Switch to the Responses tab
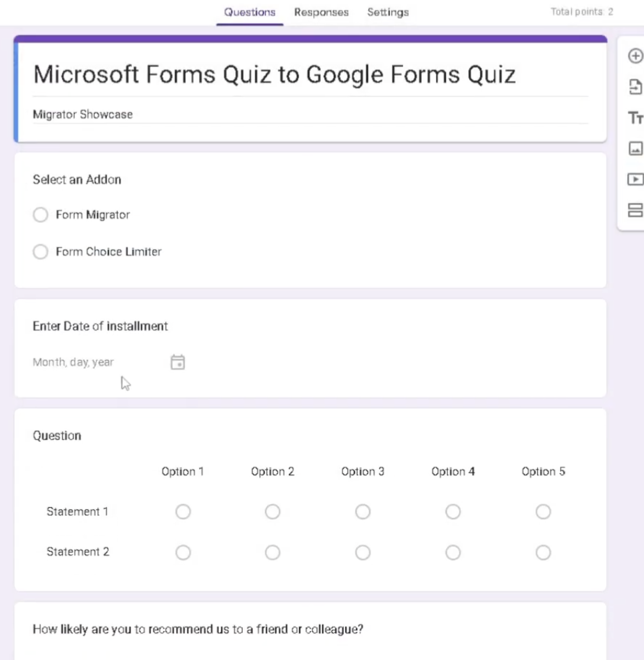The image size is (644, 660). click(321, 12)
